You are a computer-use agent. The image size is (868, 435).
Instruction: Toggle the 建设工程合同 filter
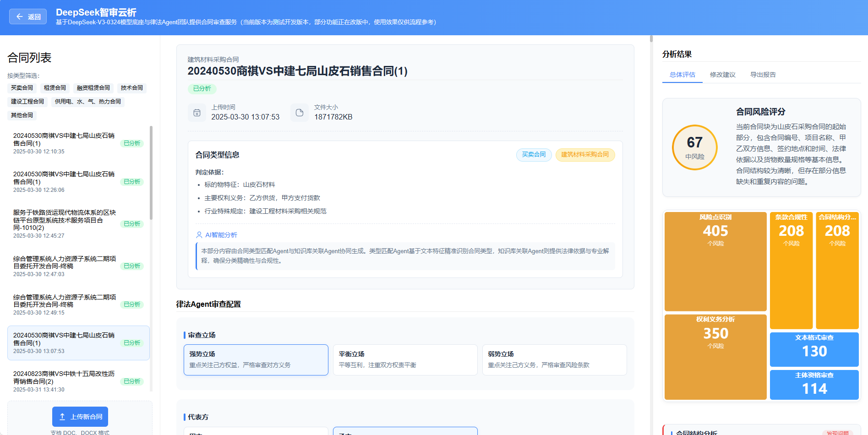pyautogui.click(x=27, y=101)
